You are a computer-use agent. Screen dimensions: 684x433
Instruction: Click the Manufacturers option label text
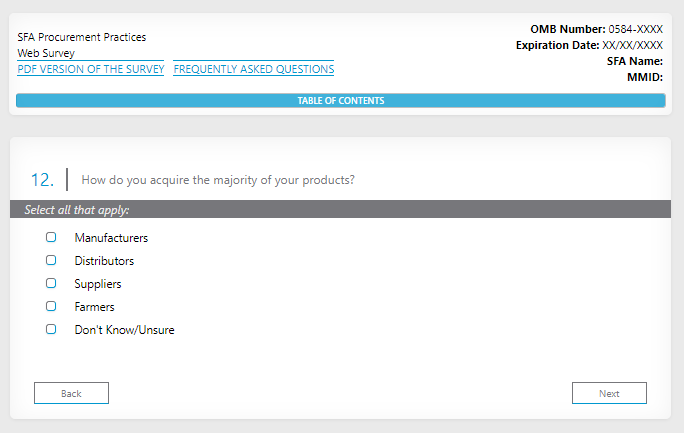[x=111, y=238]
